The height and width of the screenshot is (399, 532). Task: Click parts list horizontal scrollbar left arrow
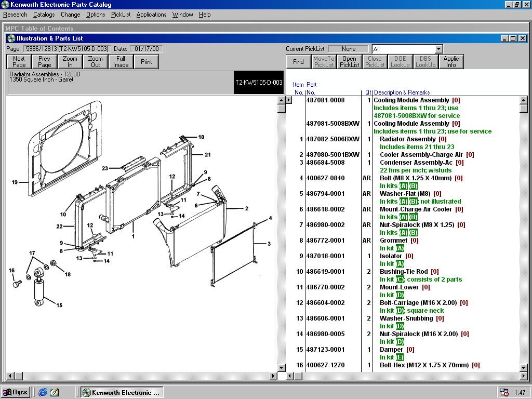(290, 376)
